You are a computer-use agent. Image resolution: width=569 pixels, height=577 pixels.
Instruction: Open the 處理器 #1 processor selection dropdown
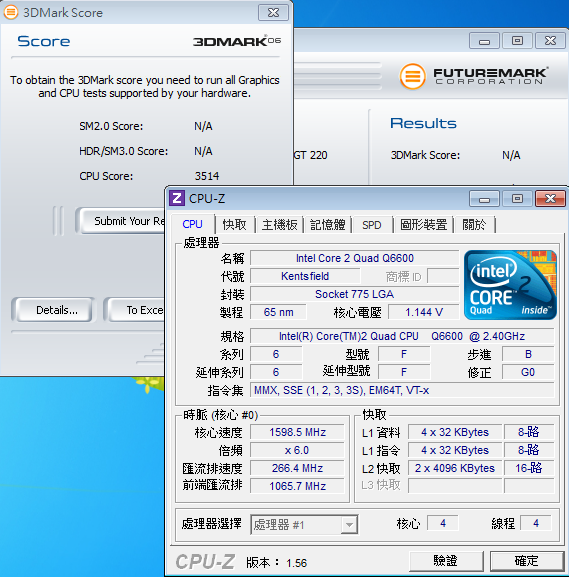click(304, 524)
